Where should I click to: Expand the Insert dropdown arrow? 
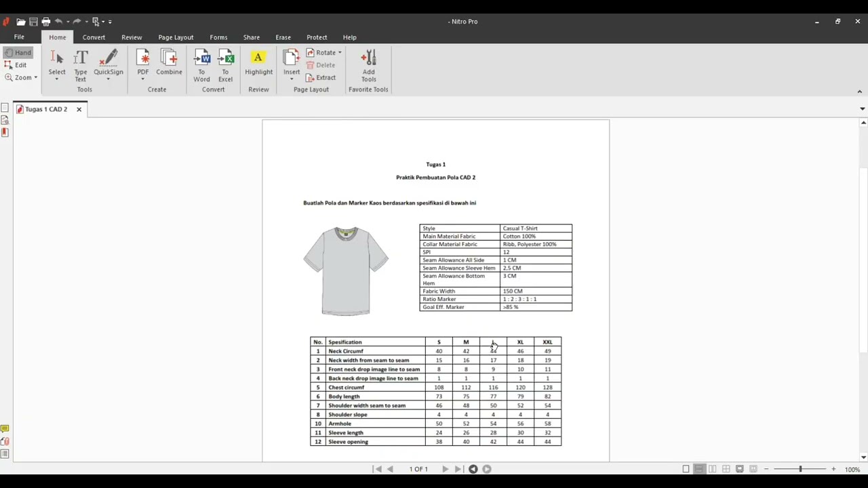point(292,79)
